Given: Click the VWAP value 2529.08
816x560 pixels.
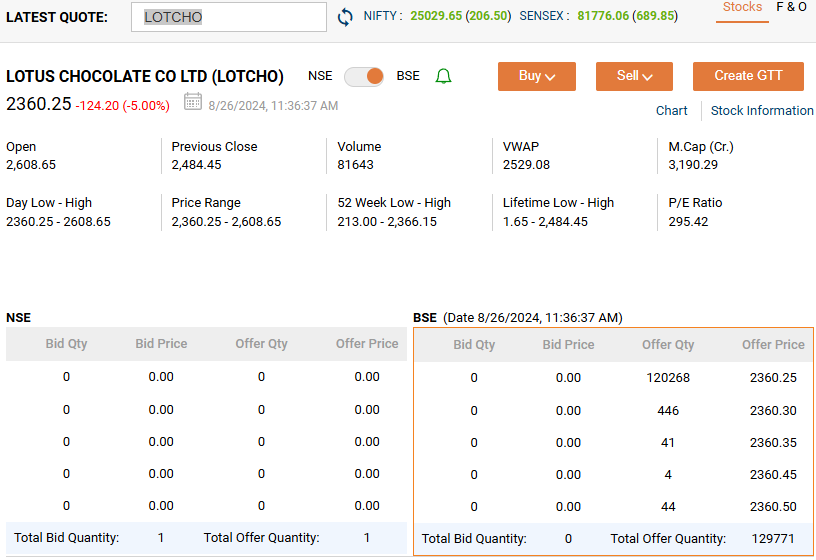Looking at the screenshot, I should 526,165.
